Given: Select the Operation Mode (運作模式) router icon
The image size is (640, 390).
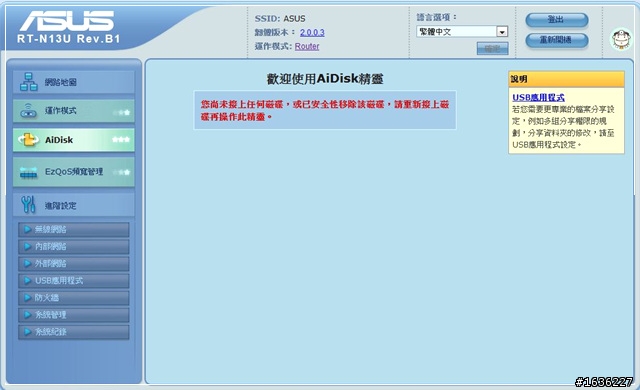Looking at the screenshot, I should coord(28,111).
